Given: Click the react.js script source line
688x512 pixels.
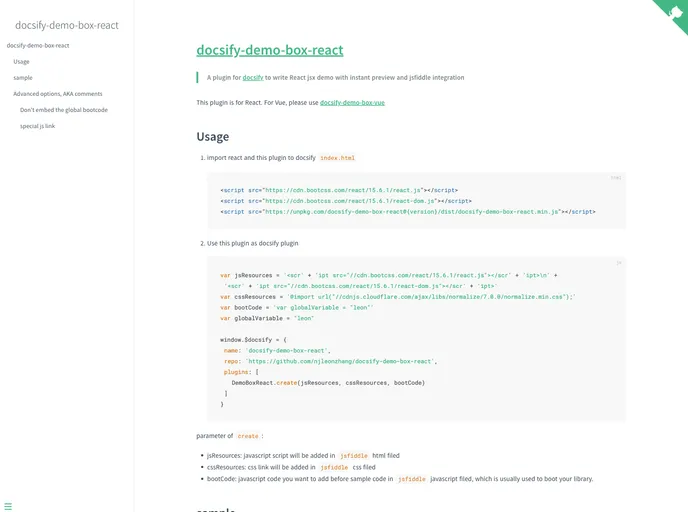Looking at the screenshot, I should tap(339, 190).
